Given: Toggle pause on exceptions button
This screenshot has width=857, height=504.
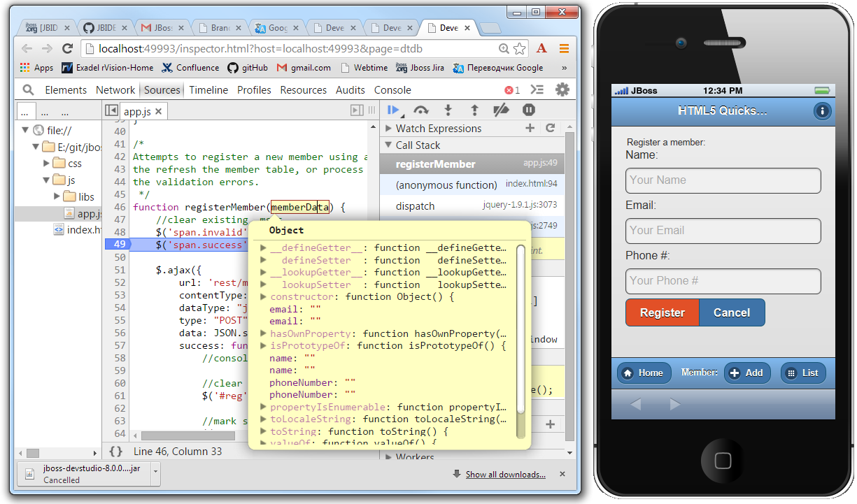Looking at the screenshot, I should pos(529,110).
